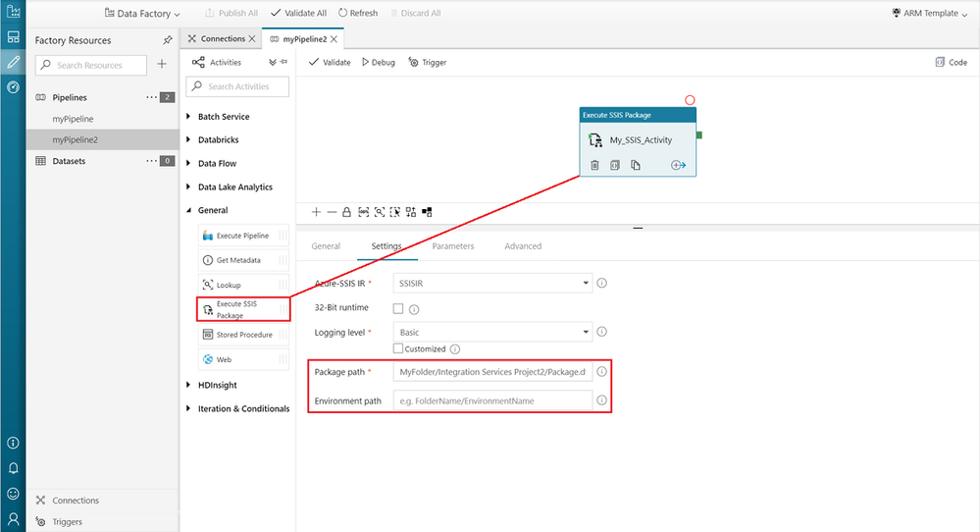980x532 pixels.
Task: Show info for Logging level field
Action: tap(602, 332)
